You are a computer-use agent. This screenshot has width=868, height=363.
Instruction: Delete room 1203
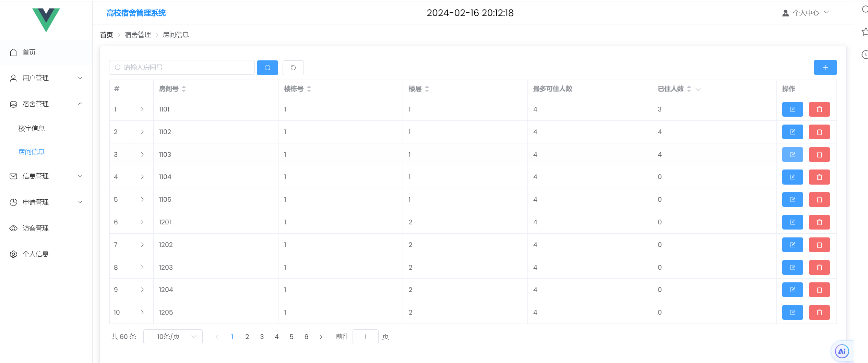[x=819, y=267]
